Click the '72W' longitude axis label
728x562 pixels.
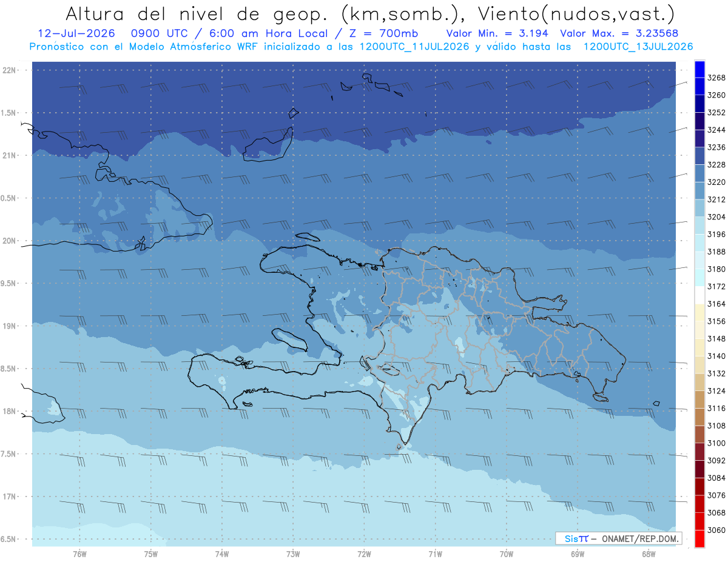click(364, 554)
